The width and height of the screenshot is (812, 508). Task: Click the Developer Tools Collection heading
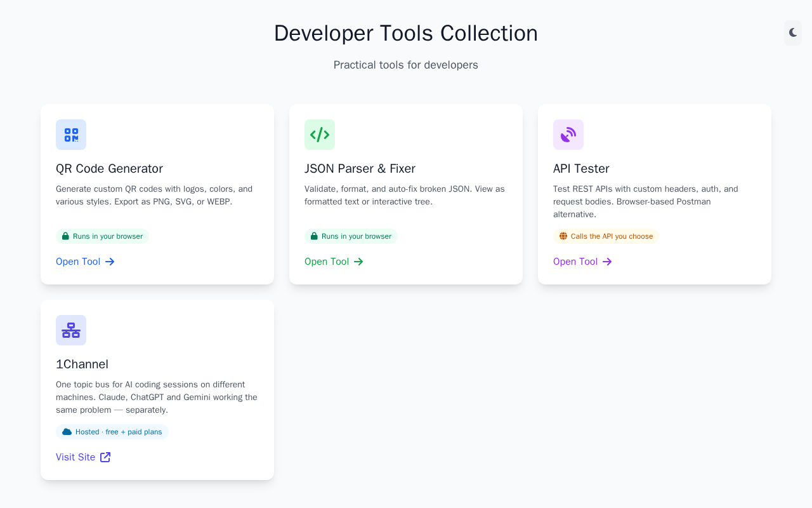tap(406, 33)
